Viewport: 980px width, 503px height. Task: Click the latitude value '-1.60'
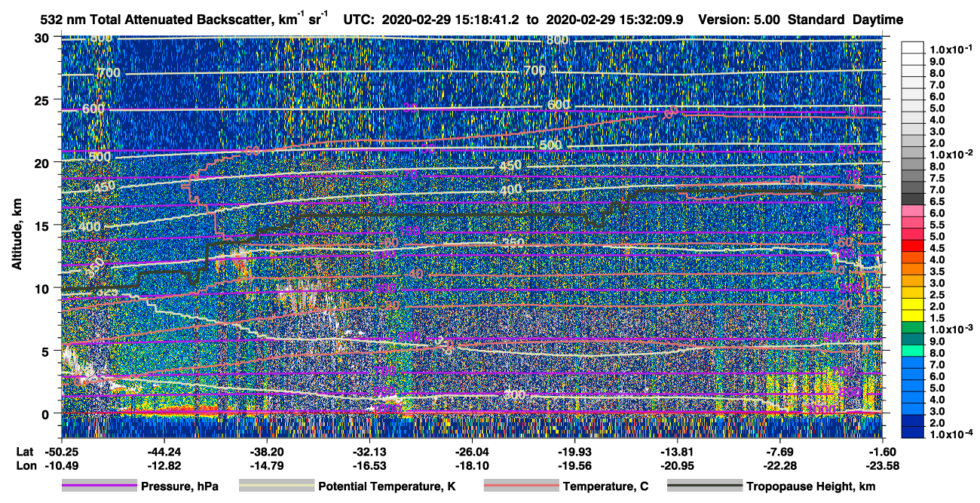(882, 451)
